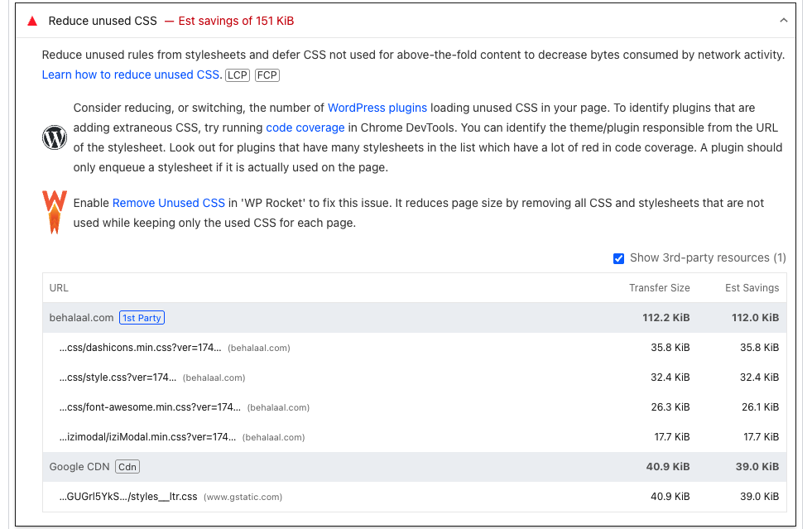The height and width of the screenshot is (529, 812).
Task: Open the css/style.css URL
Action: click(x=118, y=378)
